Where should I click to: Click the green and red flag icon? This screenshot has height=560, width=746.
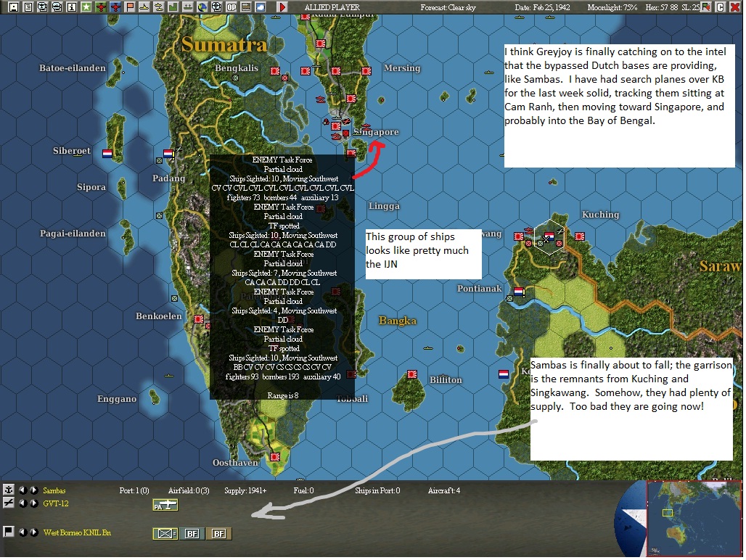tap(706, 7)
